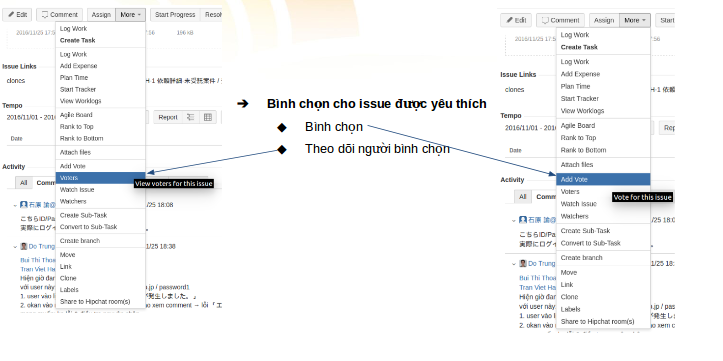This screenshot has width=723, height=361.
Task: Click Comment button in right screenshot
Action: [561, 20]
